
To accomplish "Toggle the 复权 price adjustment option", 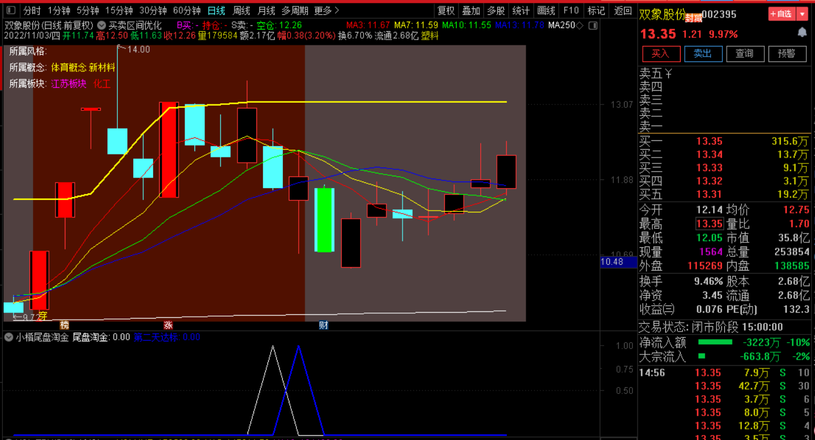I will 446,10.
